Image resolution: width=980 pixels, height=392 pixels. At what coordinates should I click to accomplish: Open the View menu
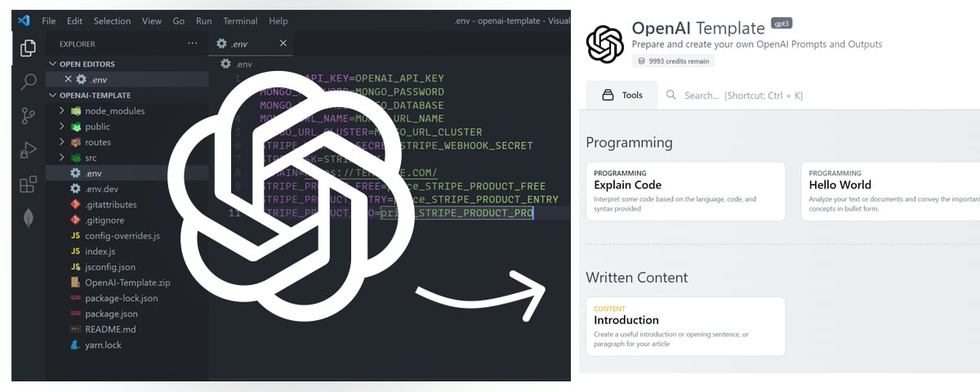tap(151, 20)
